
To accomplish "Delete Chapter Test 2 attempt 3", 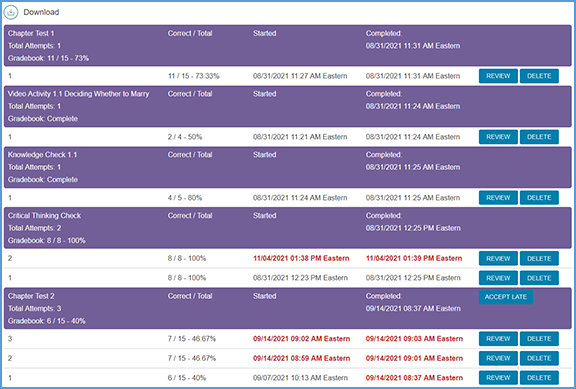I will point(539,339).
